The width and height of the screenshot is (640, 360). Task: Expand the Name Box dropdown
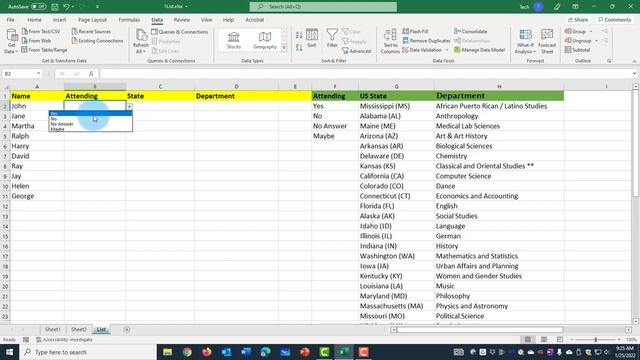38,73
